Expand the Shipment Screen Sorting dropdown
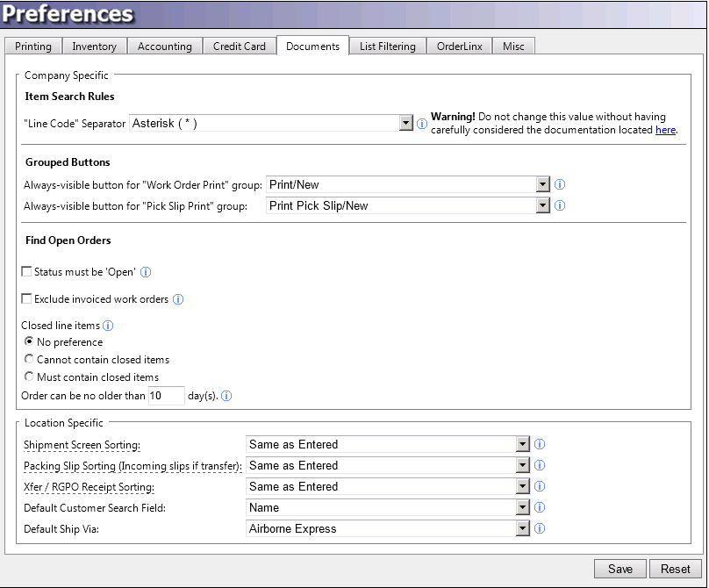The image size is (709, 588). pos(523,444)
